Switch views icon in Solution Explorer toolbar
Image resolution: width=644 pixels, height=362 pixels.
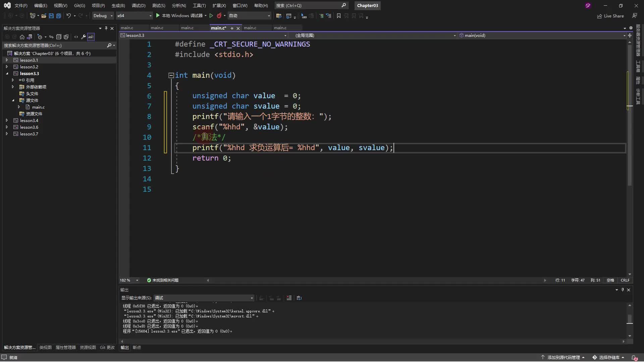coord(30,37)
